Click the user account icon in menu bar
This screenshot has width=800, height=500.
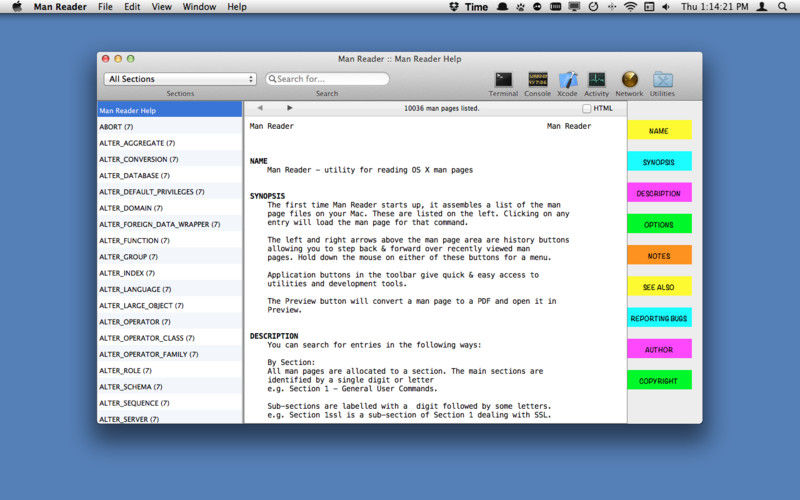[x=762, y=7]
